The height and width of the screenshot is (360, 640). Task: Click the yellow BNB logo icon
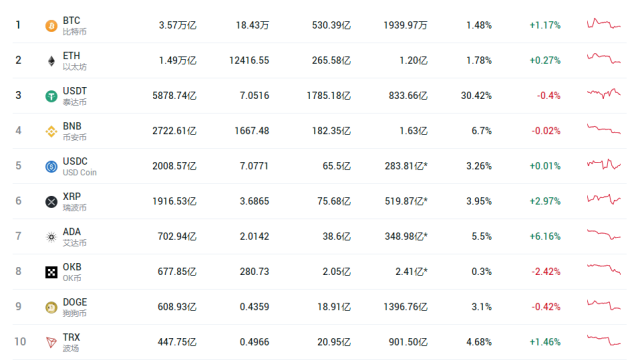[51, 131]
